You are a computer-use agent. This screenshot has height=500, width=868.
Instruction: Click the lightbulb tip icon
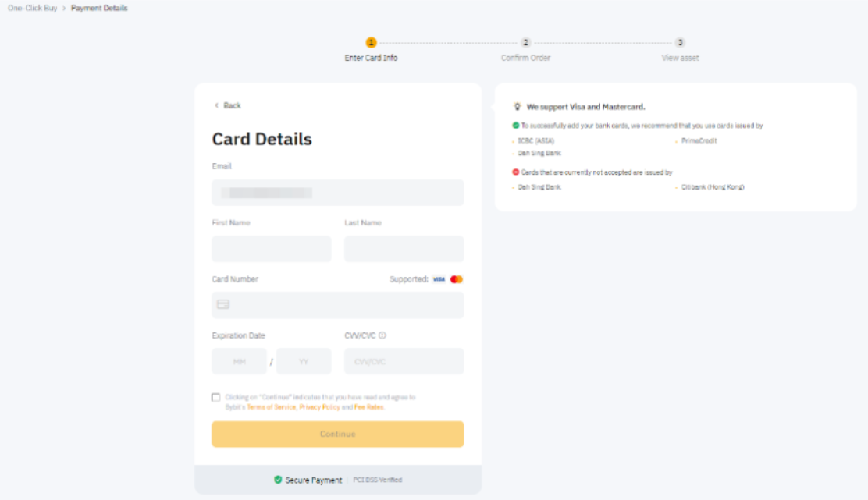[517, 107]
